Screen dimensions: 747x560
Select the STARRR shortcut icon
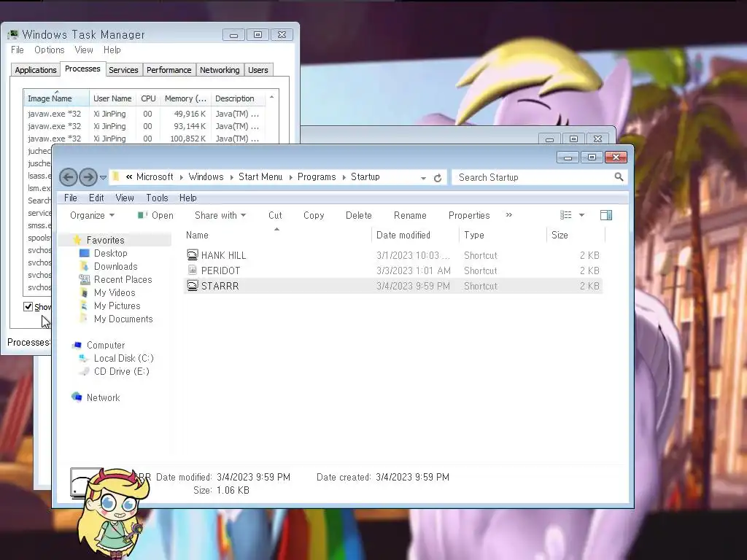tap(192, 286)
